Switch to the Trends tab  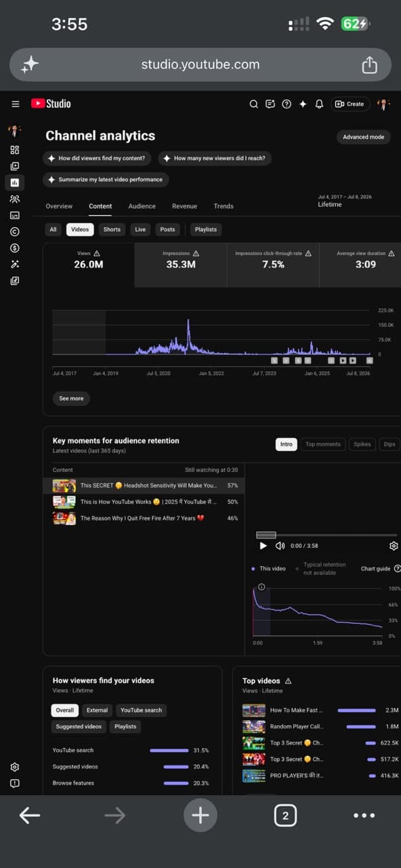pyautogui.click(x=224, y=206)
